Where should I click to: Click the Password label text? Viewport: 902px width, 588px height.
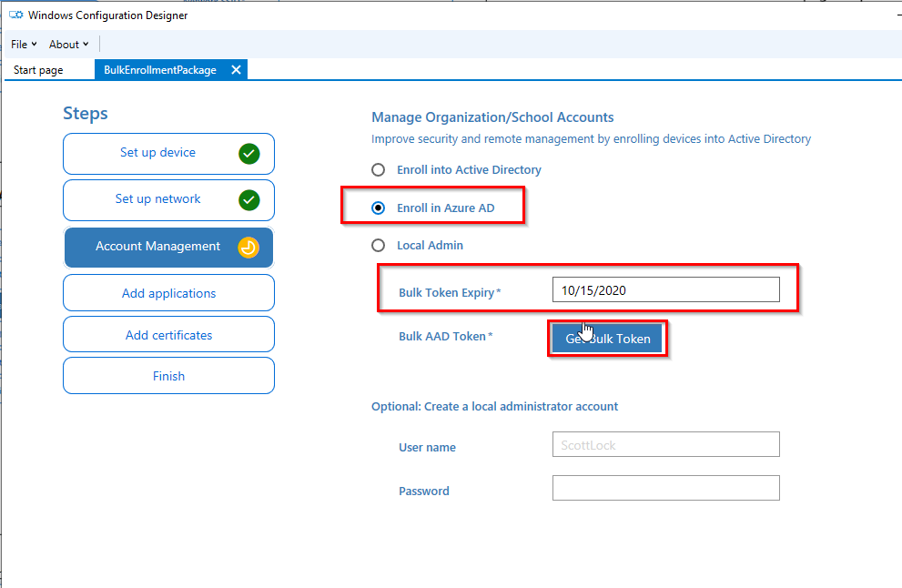click(424, 491)
